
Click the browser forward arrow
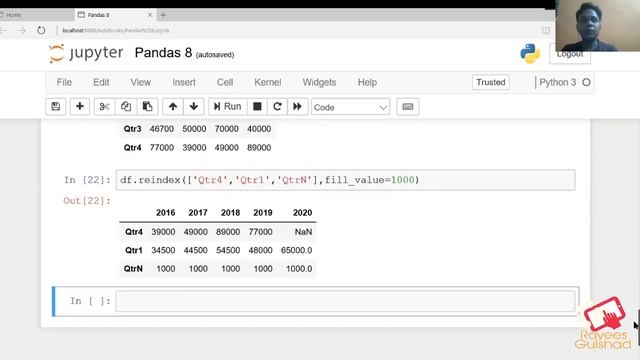(x=22, y=30)
